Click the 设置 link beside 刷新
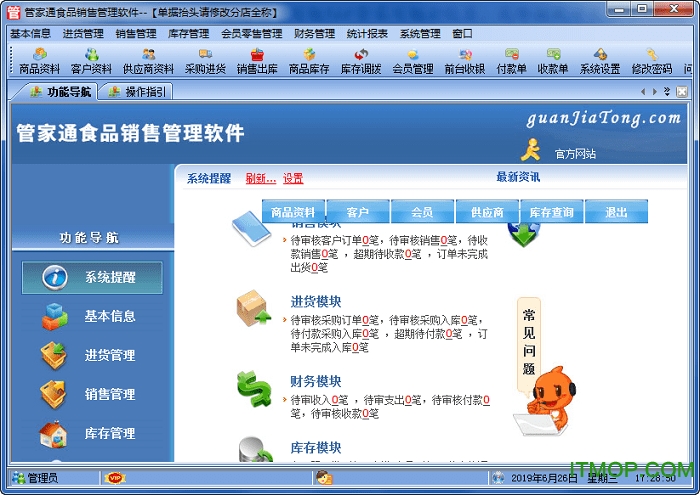 [293, 179]
